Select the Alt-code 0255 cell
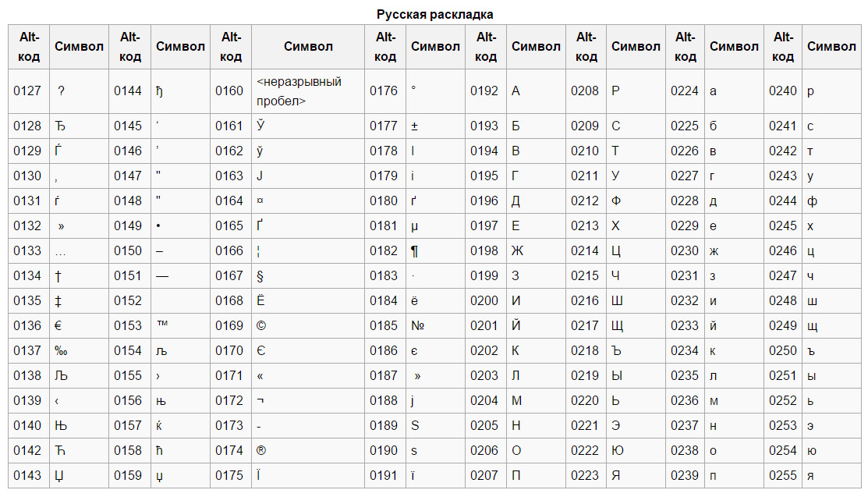 pyautogui.click(x=783, y=475)
